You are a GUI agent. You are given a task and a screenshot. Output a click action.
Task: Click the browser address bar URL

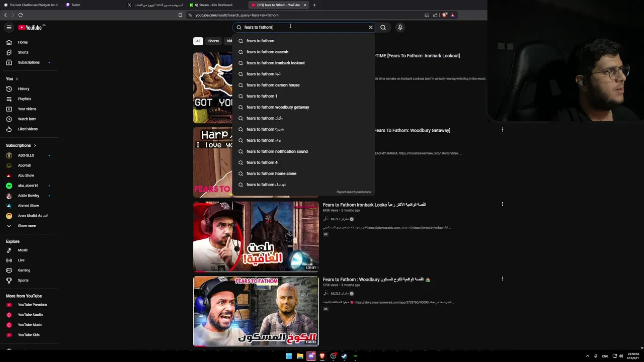click(237, 15)
